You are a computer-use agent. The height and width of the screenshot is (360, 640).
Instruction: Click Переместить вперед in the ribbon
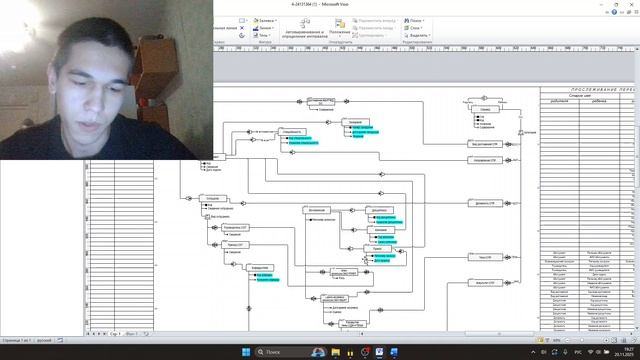[x=375, y=20]
